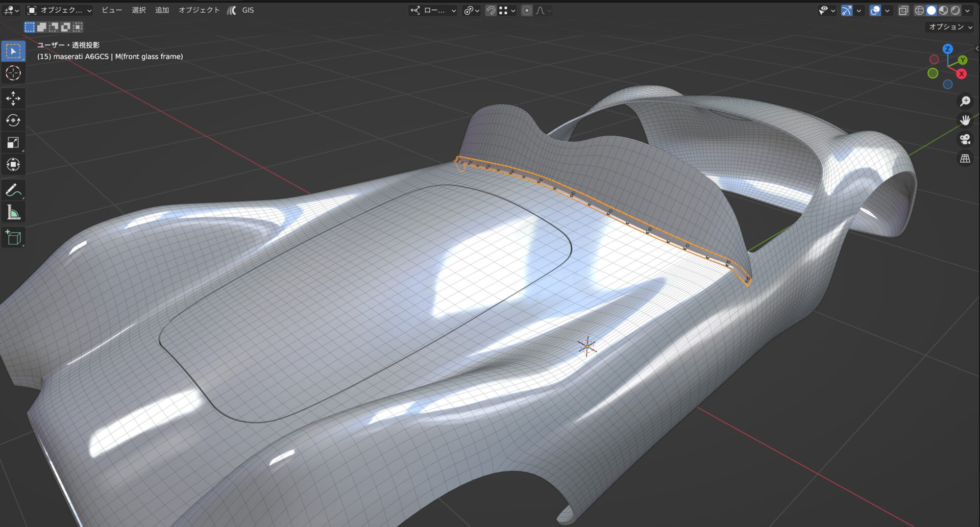Click the blue Z axis gizmo
980x527 pixels.
tap(948, 49)
